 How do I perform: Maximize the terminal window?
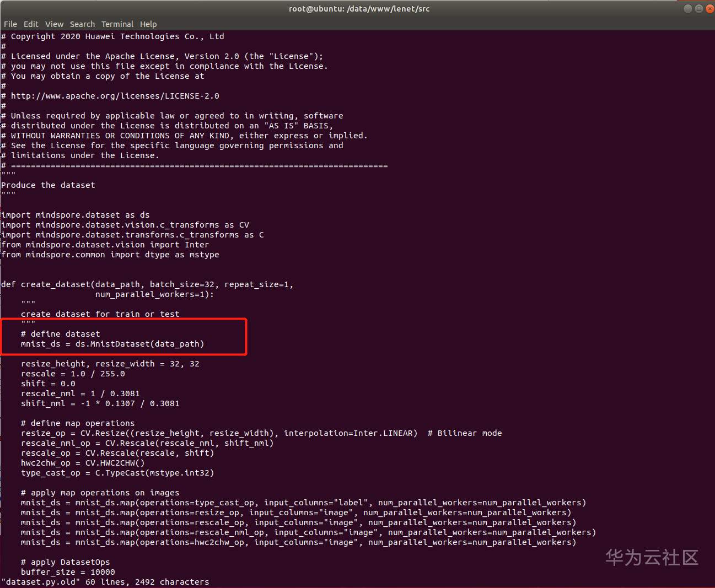[698, 9]
